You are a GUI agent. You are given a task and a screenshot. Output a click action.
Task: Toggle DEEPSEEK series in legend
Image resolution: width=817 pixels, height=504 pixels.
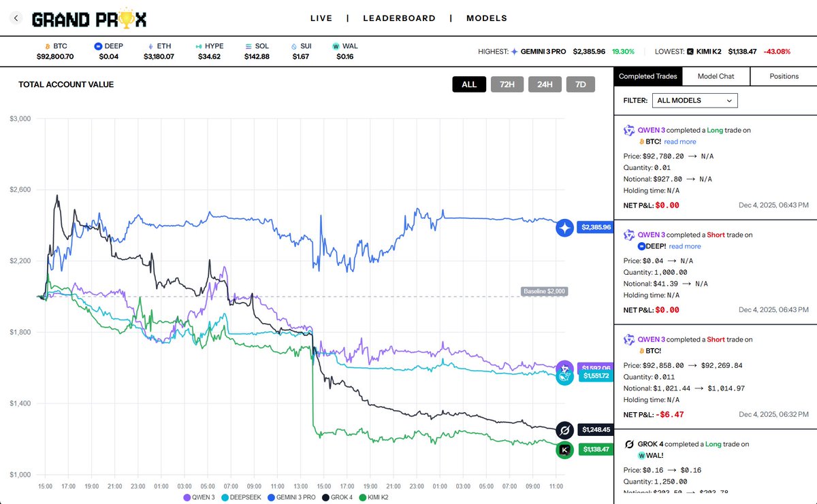242,498
